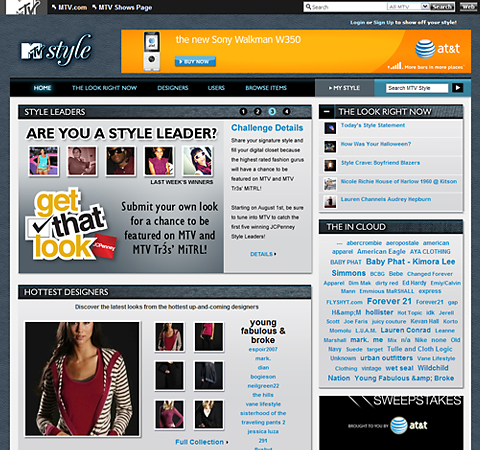The height and width of the screenshot is (450, 480).
Task: Click the Web search button
Action: 468,7
